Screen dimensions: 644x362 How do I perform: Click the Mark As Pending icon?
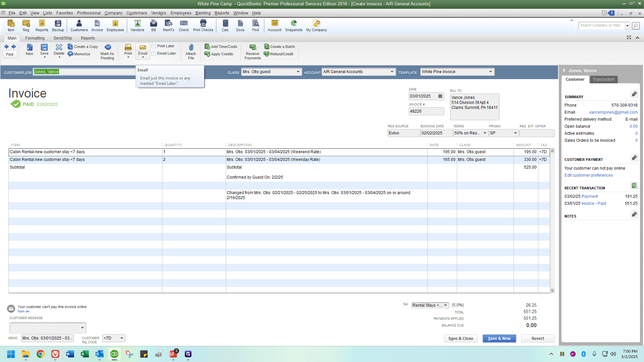pyautogui.click(x=107, y=52)
